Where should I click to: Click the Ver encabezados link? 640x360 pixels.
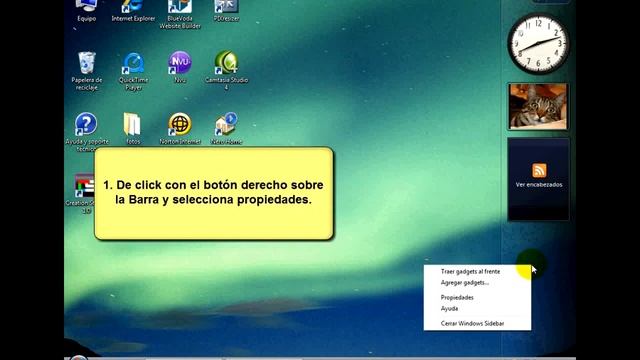tap(539, 185)
